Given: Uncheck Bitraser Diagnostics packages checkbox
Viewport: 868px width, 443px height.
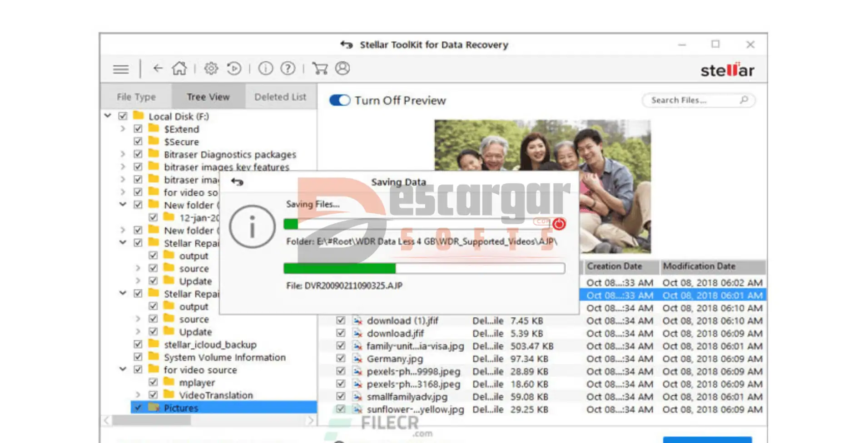Looking at the screenshot, I should tap(138, 154).
